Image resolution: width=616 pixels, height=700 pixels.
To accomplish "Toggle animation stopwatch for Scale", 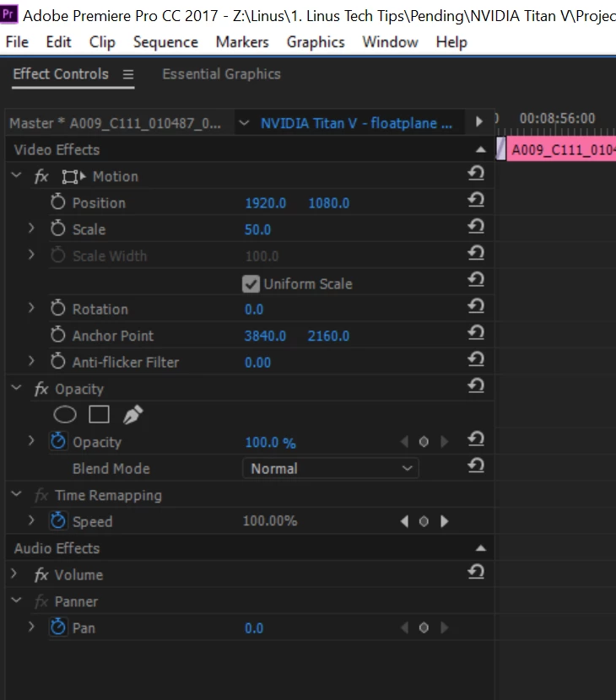I will pos(57,228).
